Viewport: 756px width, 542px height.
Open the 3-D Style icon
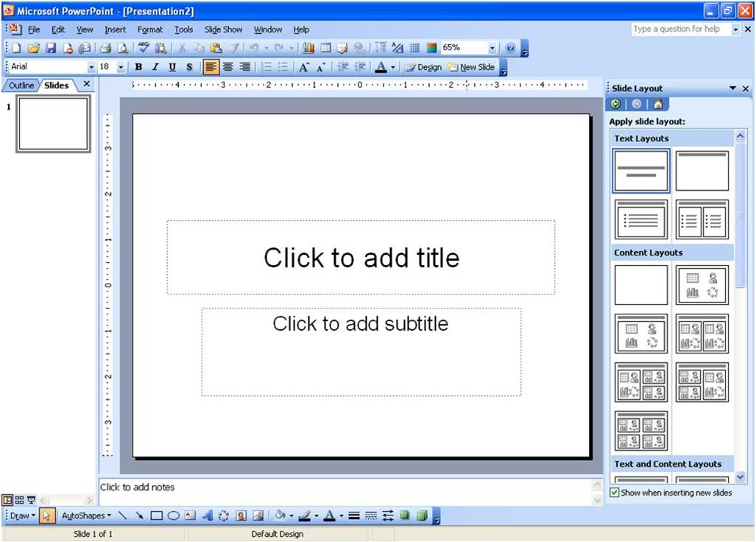tap(422, 515)
